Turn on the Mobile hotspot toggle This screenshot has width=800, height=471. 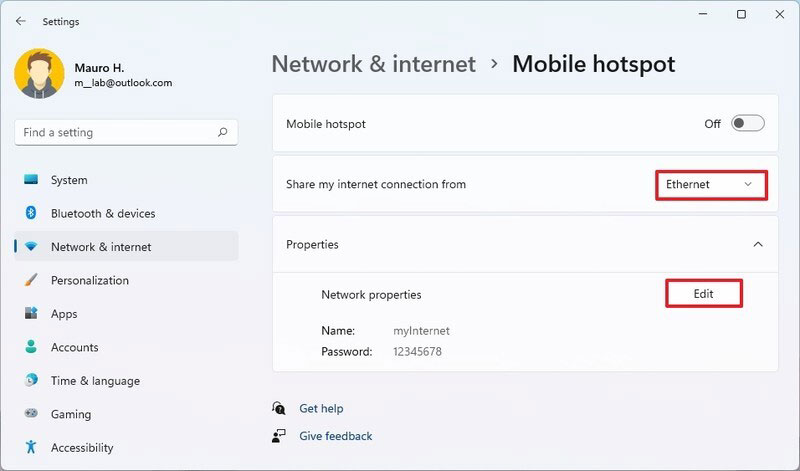click(747, 123)
